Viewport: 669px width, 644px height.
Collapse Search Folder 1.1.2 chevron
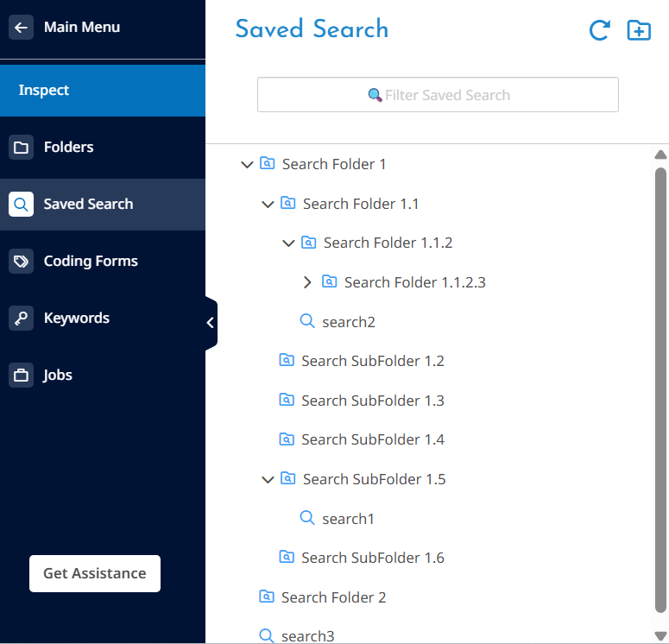(288, 243)
